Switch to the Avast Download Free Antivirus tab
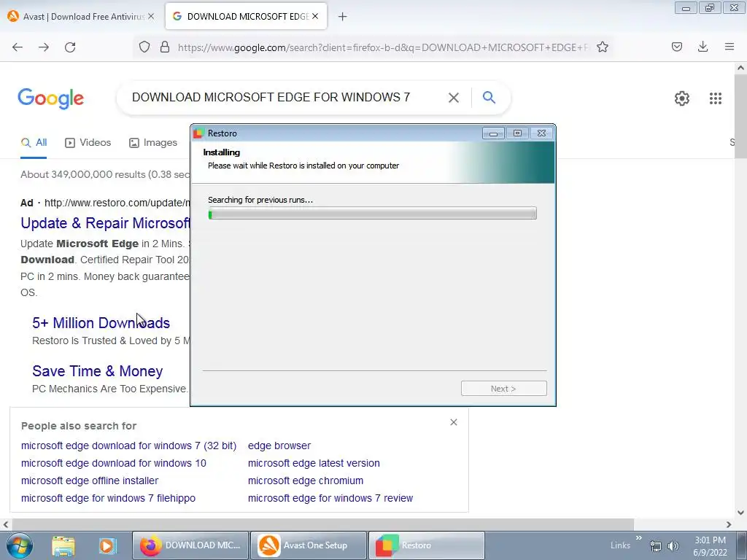Screen dimensions: 747x560 [x=81, y=16]
